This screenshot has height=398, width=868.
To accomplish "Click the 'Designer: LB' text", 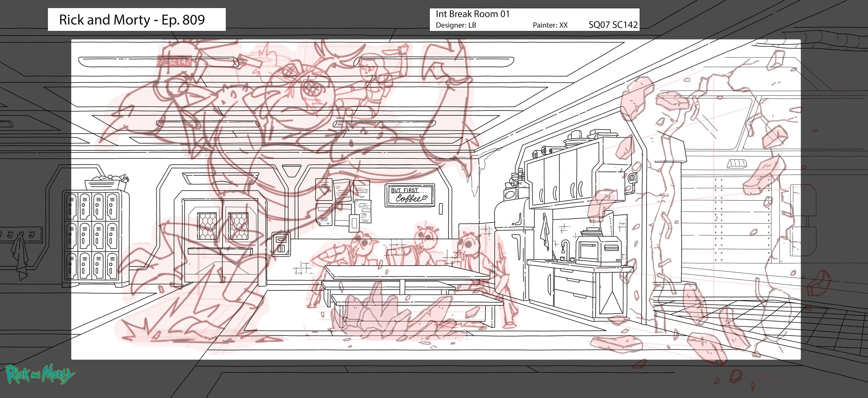I will [456, 25].
